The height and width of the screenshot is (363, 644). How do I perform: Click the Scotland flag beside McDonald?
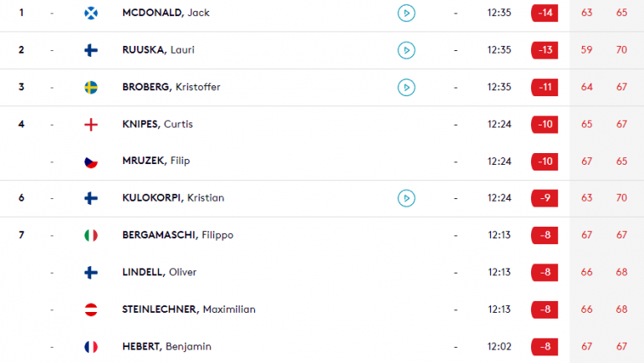91,13
